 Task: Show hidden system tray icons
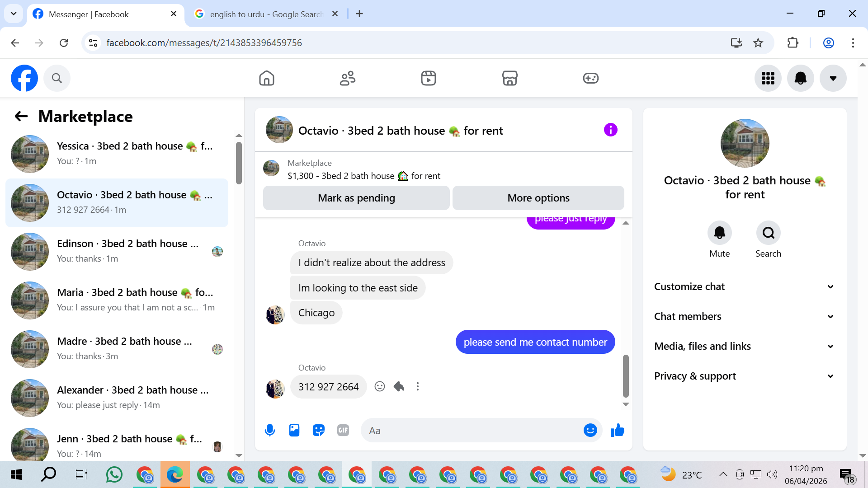tap(723, 474)
